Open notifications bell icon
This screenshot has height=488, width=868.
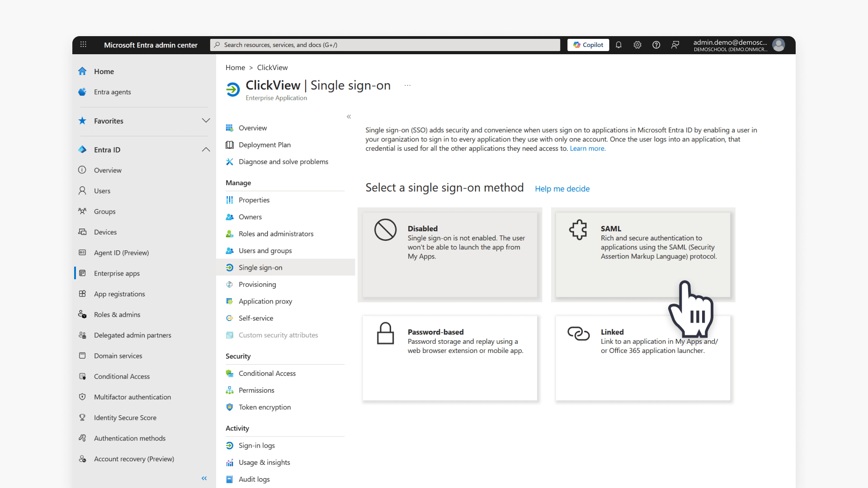pyautogui.click(x=618, y=45)
